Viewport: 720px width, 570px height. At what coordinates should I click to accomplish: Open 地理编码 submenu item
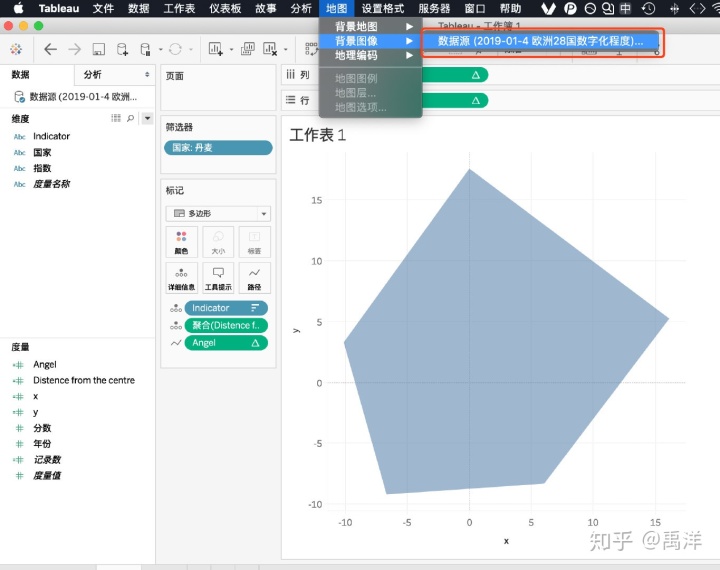pos(371,55)
